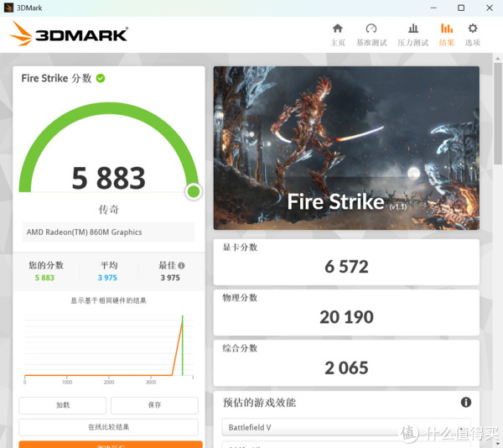Click info icon next to 最佳 score
This screenshot has width=503, height=448.
(x=181, y=265)
